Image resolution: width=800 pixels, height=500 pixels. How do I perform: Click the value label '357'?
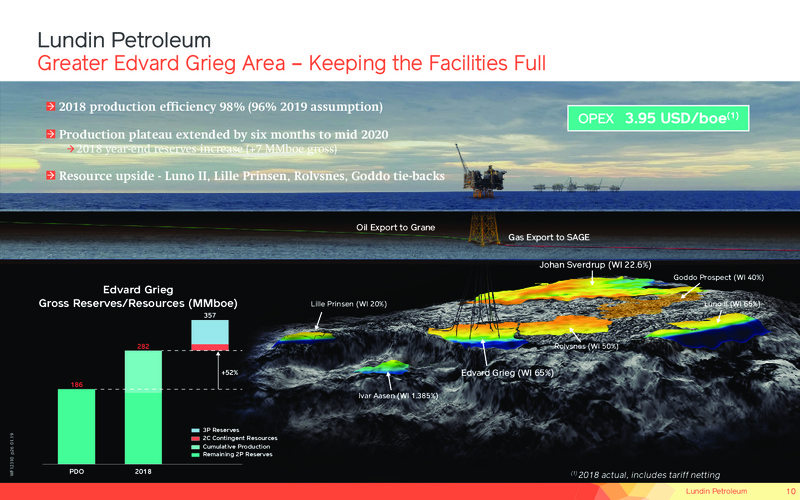click(210, 315)
